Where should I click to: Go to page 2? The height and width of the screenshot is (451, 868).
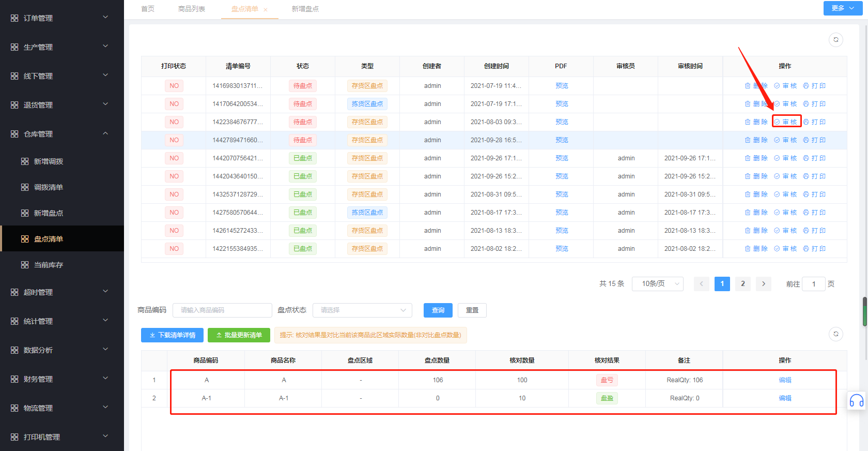743,284
